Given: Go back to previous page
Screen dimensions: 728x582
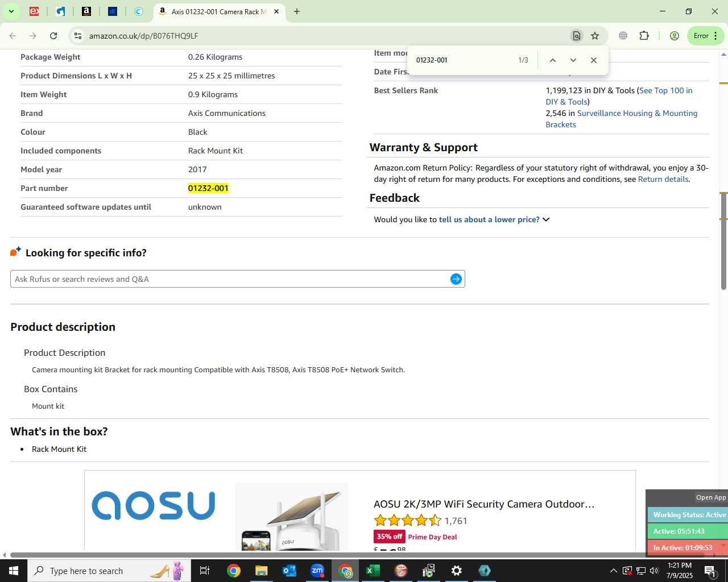Looking at the screenshot, I should click(x=13, y=36).
